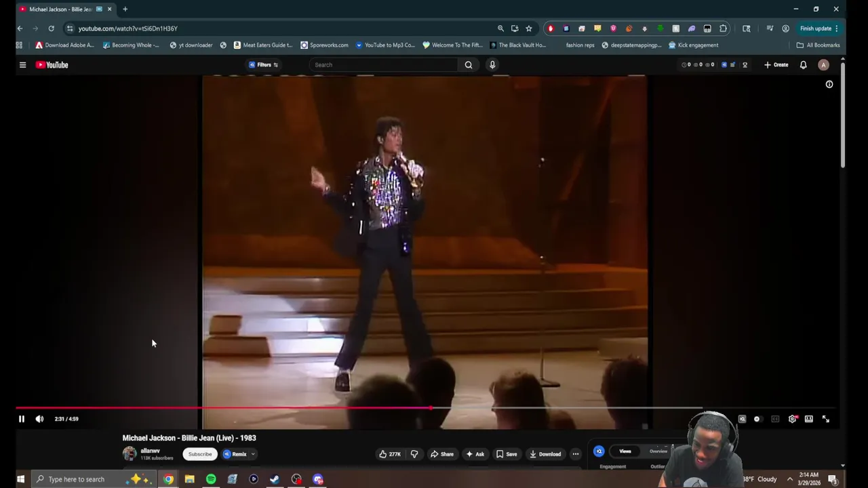868x488 pixels.
Task: Show video info card icon
Action: (x=829, y=84)
